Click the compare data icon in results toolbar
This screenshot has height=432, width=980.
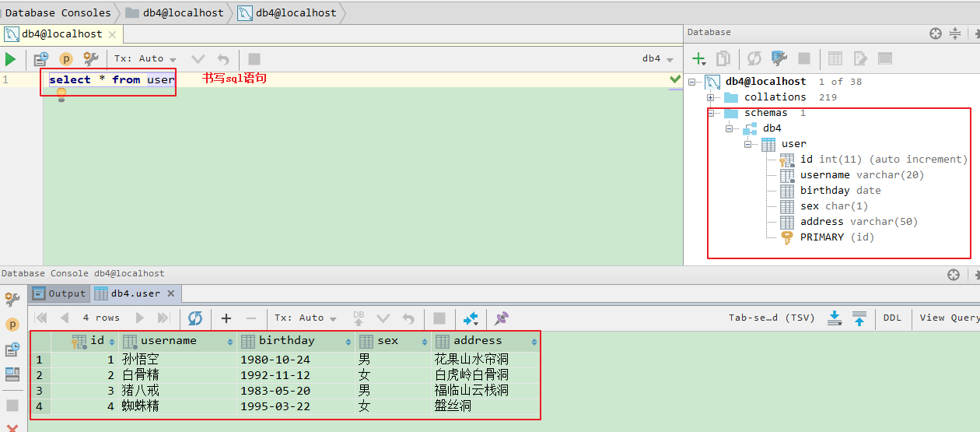[x=471, y=318]
